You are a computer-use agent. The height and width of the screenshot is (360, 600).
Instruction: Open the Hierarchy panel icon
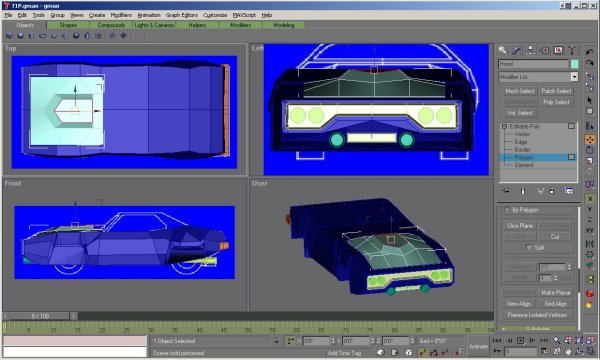530,50
